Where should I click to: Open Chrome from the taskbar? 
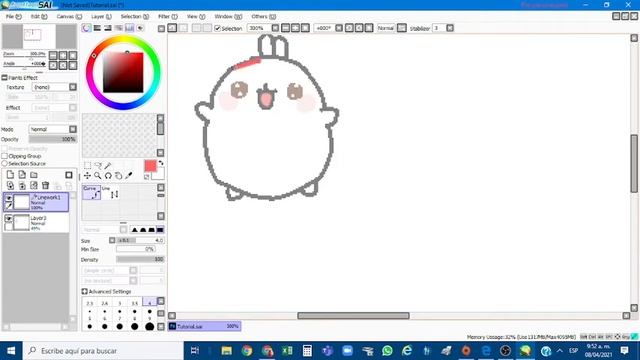coord(247,351)
